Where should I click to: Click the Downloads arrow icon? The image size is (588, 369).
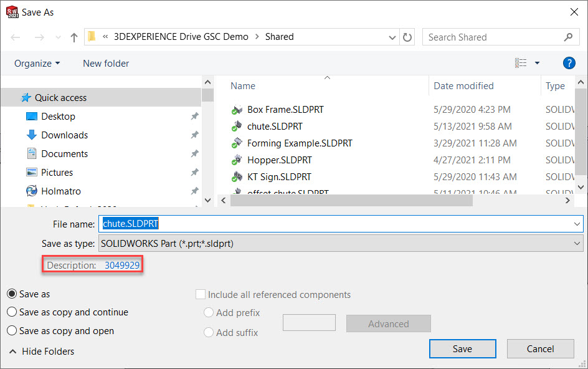(32, 135)
